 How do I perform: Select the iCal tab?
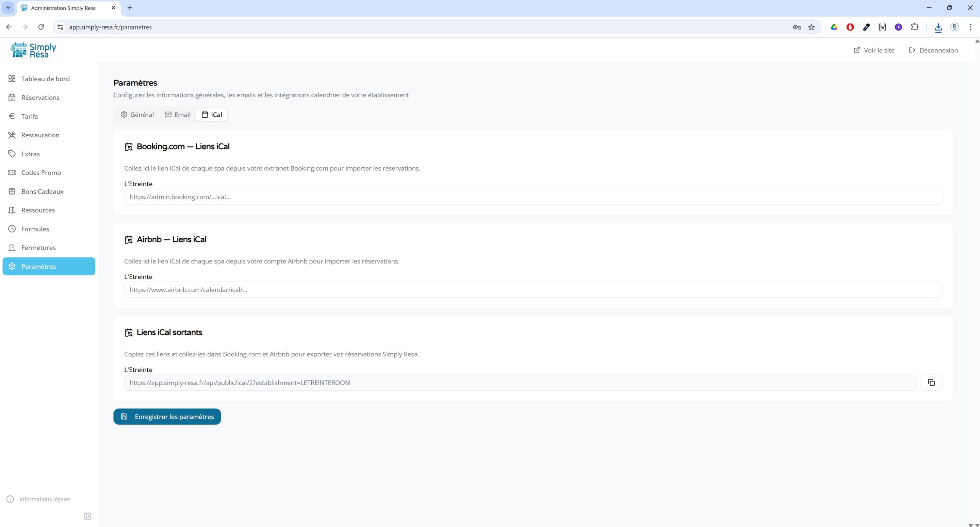pos(212,115)
